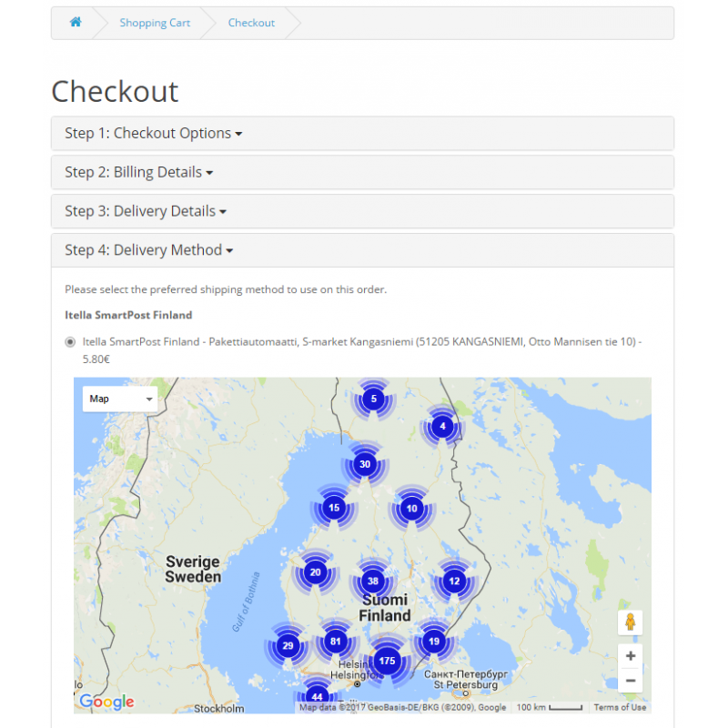The width and height of the screenshot is (728, 728).
Task: Click the "Checkout" page heading
Action: point(115,91)
